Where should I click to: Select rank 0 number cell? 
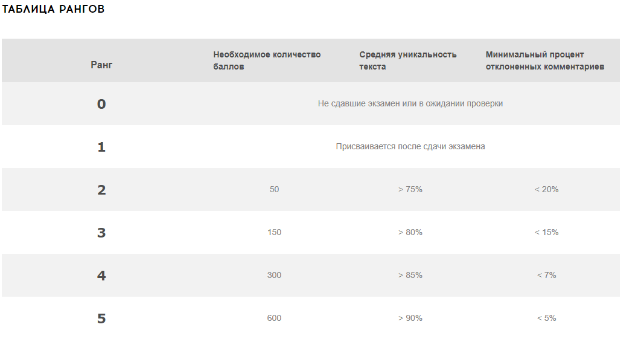coord(101,104)
